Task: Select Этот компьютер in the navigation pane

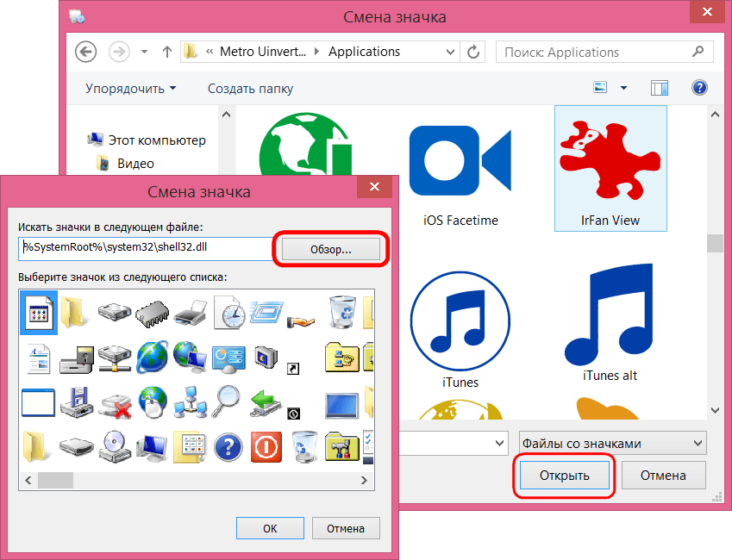Action: pos(147,140)
